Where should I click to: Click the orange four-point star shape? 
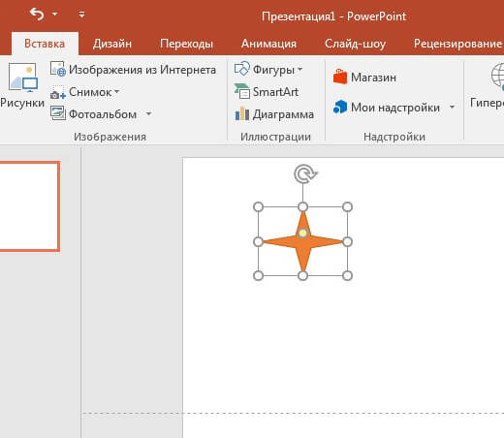pyautogui.click(x=302, y=241)
